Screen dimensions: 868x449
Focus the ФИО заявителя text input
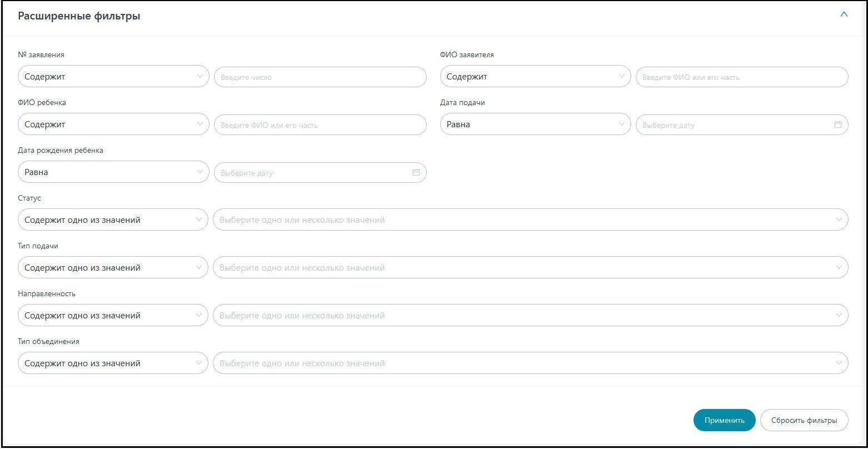(x=742, y=77)
